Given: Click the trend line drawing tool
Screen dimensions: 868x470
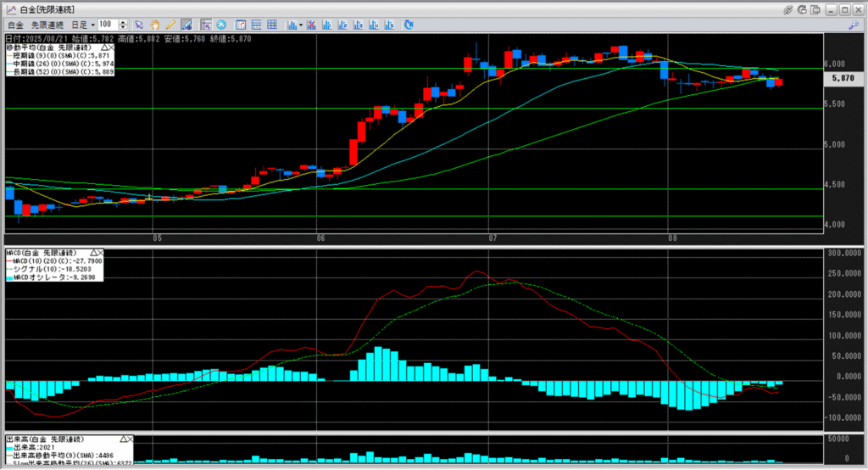Looking at the screenshot, I should pyautogui.click(x=186, y=25).
